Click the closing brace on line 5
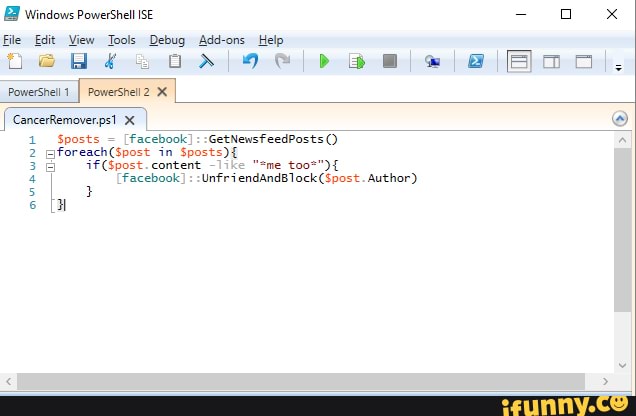 coord(89,191)
